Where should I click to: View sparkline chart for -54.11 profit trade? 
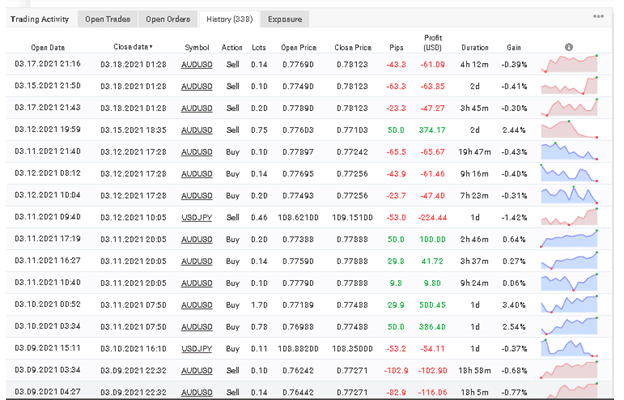[x=569, y=348]
